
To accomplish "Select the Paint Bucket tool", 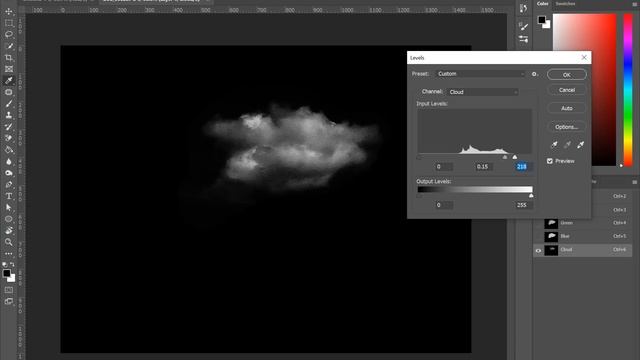I will click(x=9, y=150).
